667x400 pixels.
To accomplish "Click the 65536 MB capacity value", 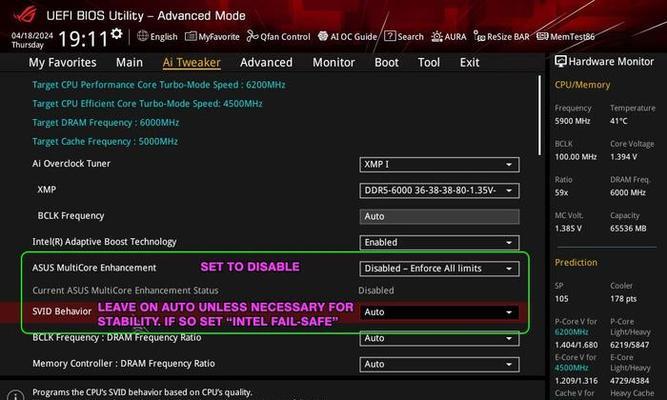I will (x=628, y=229).
